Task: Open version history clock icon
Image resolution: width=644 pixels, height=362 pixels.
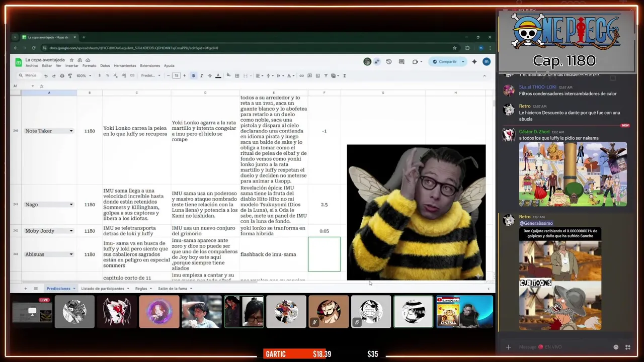Action: coord(388,62)
